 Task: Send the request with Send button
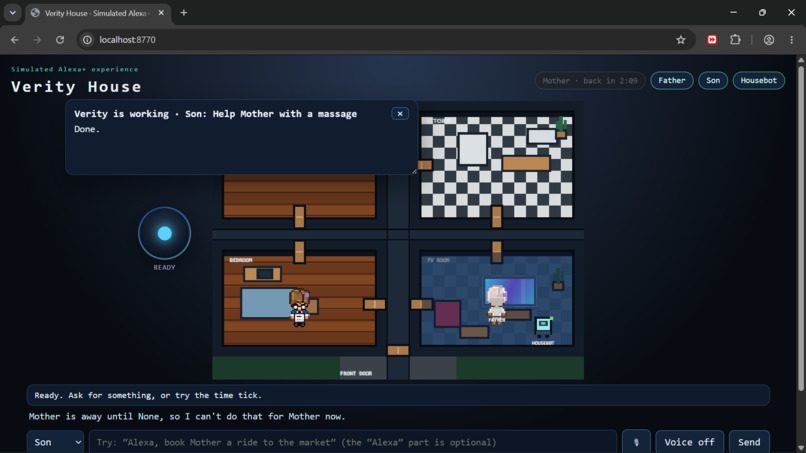tap(749, 442)
